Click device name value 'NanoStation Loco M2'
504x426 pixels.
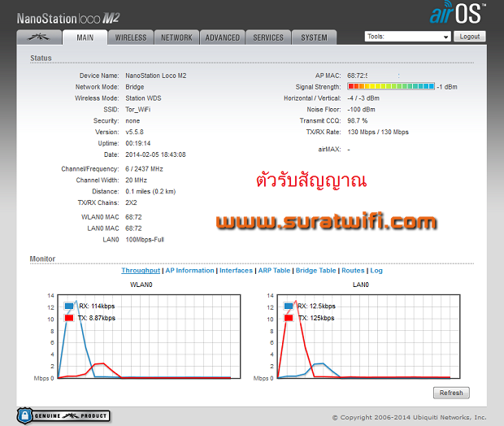(156, 76)
